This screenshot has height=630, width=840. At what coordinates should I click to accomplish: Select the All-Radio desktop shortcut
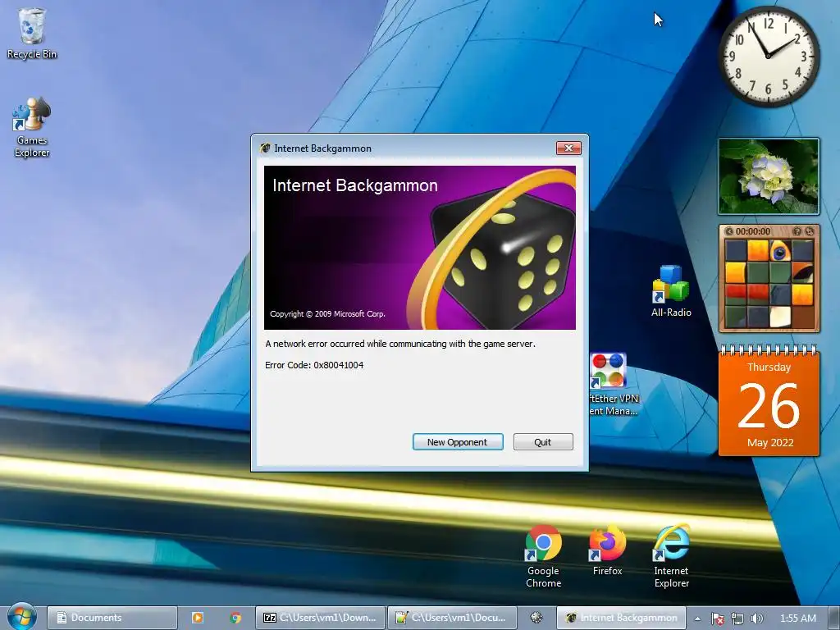point(671,291)
